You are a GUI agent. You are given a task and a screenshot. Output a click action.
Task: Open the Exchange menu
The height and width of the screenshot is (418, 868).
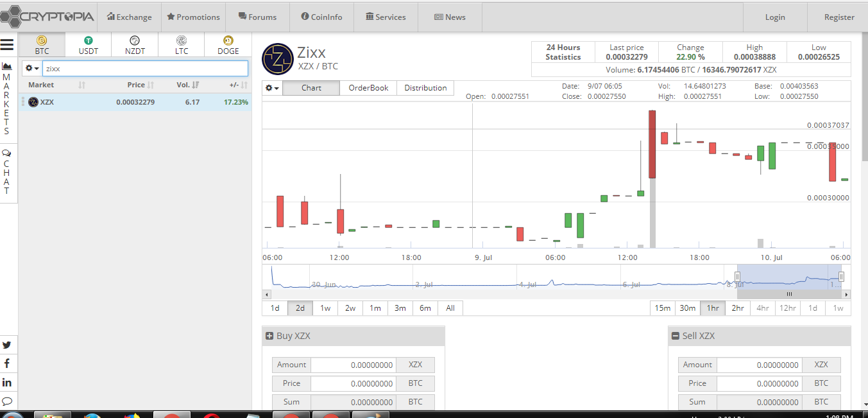(130, 17)
